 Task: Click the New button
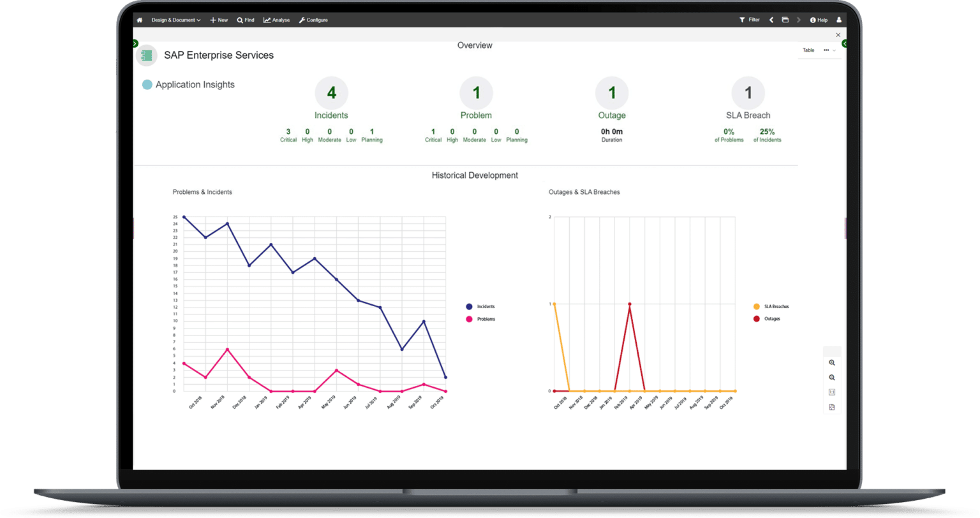point(218,20)
